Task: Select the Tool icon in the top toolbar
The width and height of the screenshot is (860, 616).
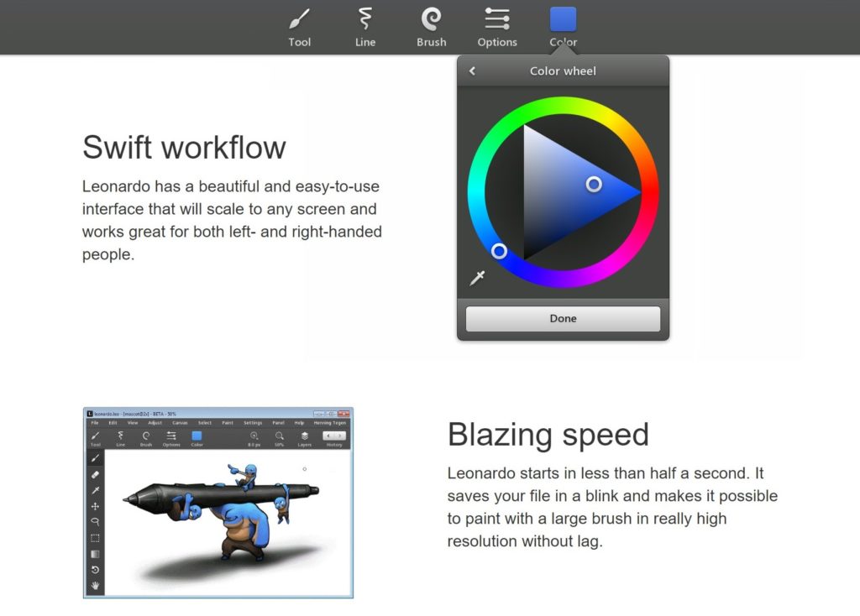Action: 299,19
